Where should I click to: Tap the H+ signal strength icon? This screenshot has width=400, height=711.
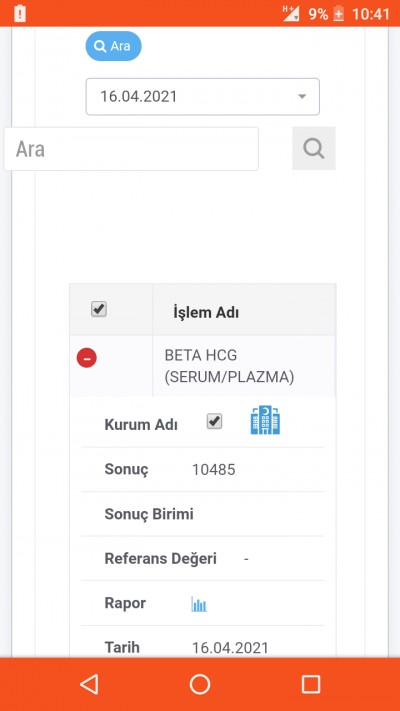(291, 13)
